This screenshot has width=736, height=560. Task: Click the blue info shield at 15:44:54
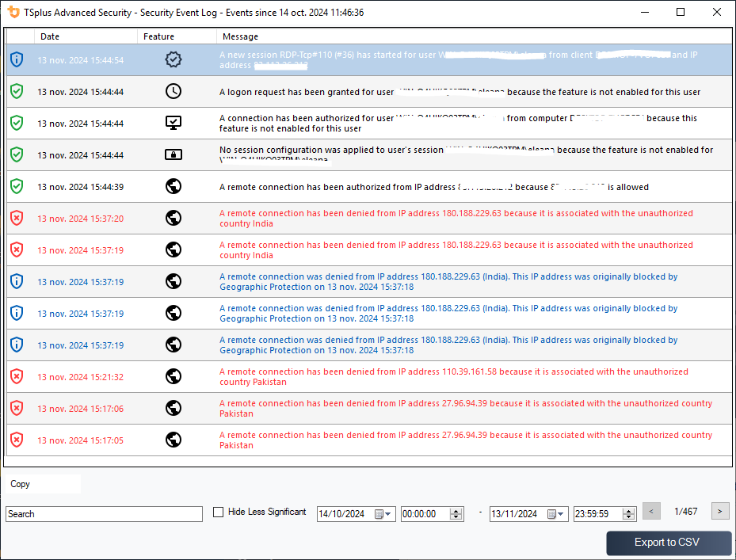coord(17,59)
